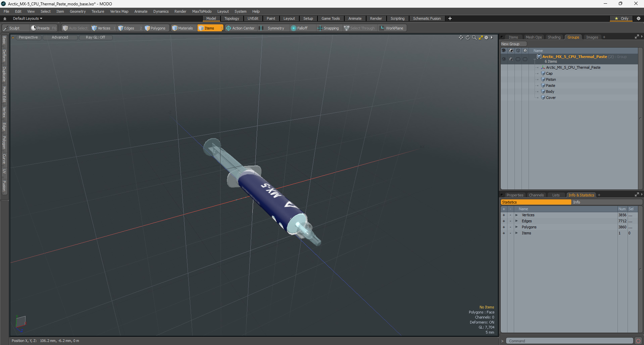This screenshot has width=644, height=345.
Task: Click the solid cube column header icon
Action: (525, 51)
